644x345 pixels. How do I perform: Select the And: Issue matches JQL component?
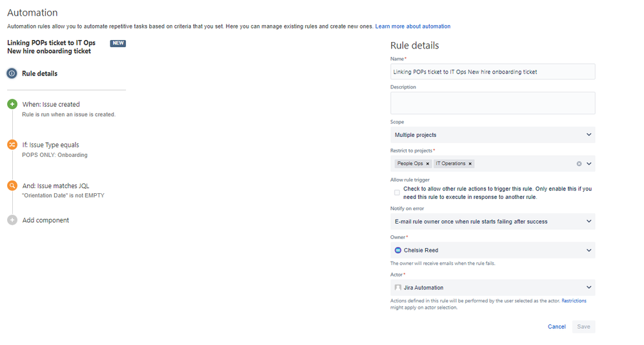(x=55, y=186)
